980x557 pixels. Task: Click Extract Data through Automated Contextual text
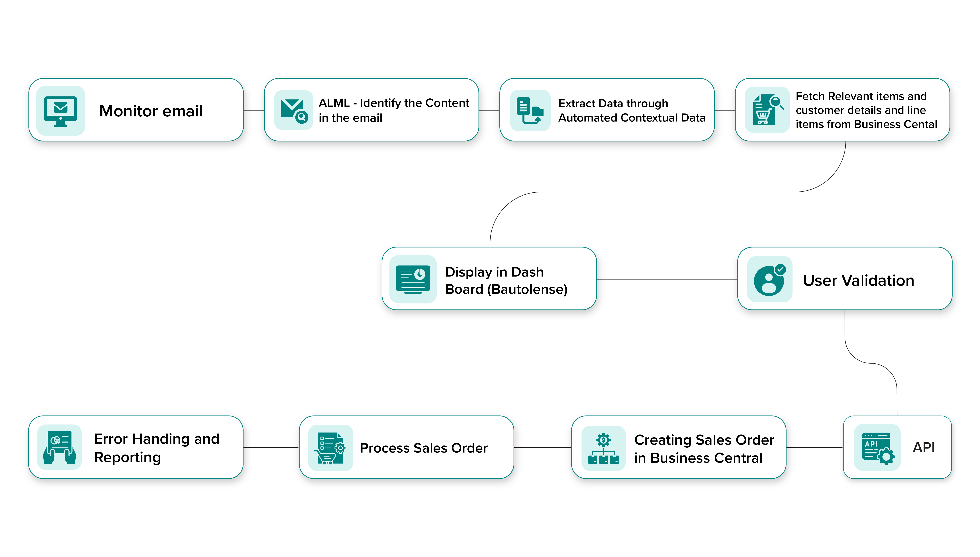(x=632, y=110)
